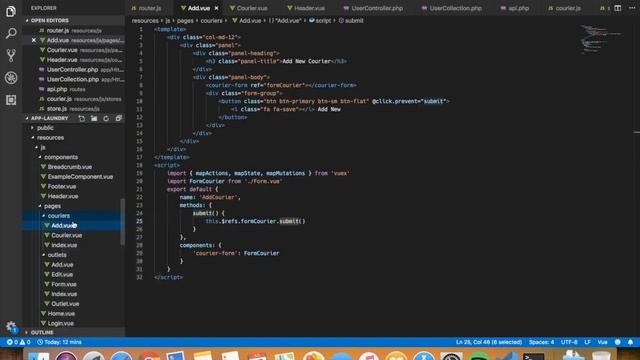Open UserController.php in Open Editors
This screenshot has width=640, height=360.
pyautogui.click(x=73, y=69)
